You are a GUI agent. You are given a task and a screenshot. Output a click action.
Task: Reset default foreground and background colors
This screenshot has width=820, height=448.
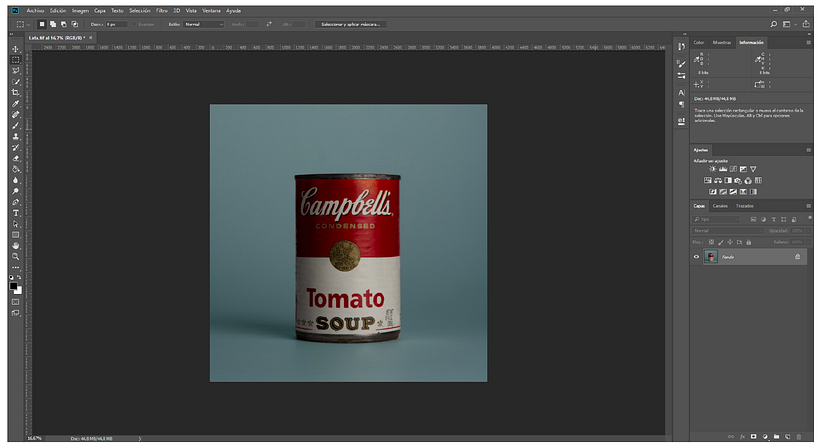point(12,277)
